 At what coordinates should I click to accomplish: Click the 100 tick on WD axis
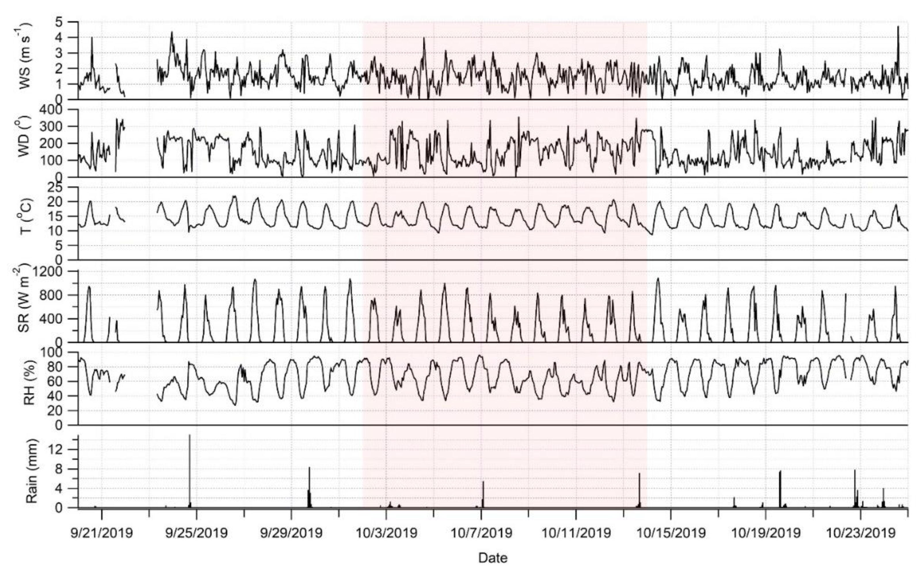point(52,160)
